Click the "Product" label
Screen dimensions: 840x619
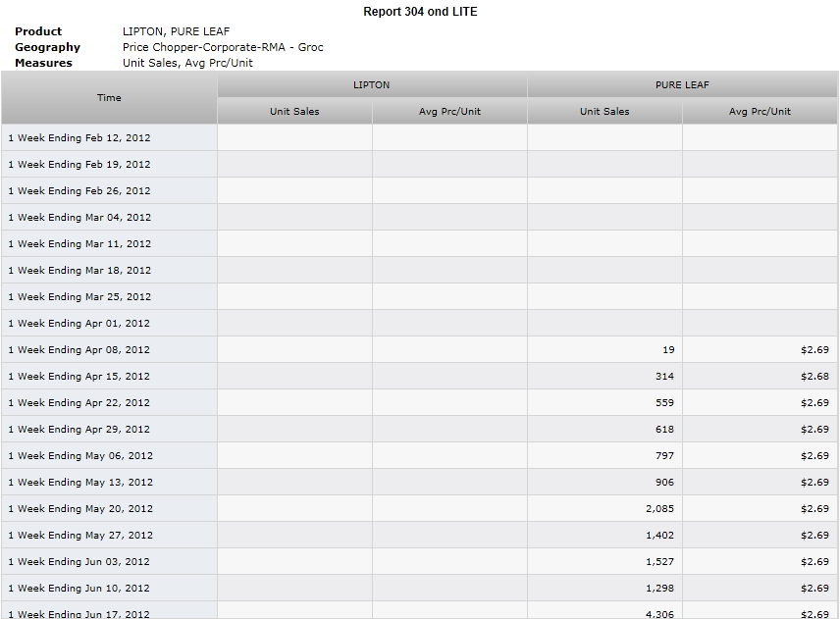(x=38, y=31)
